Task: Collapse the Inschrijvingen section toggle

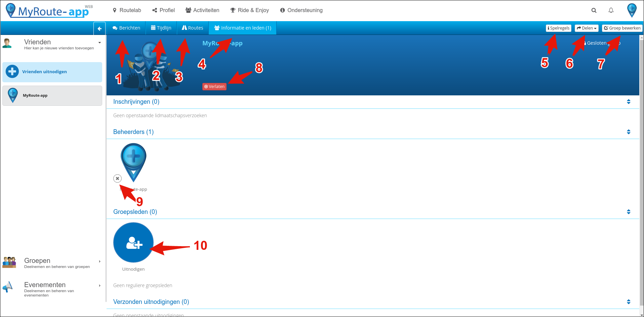Action: click(629, 102)
